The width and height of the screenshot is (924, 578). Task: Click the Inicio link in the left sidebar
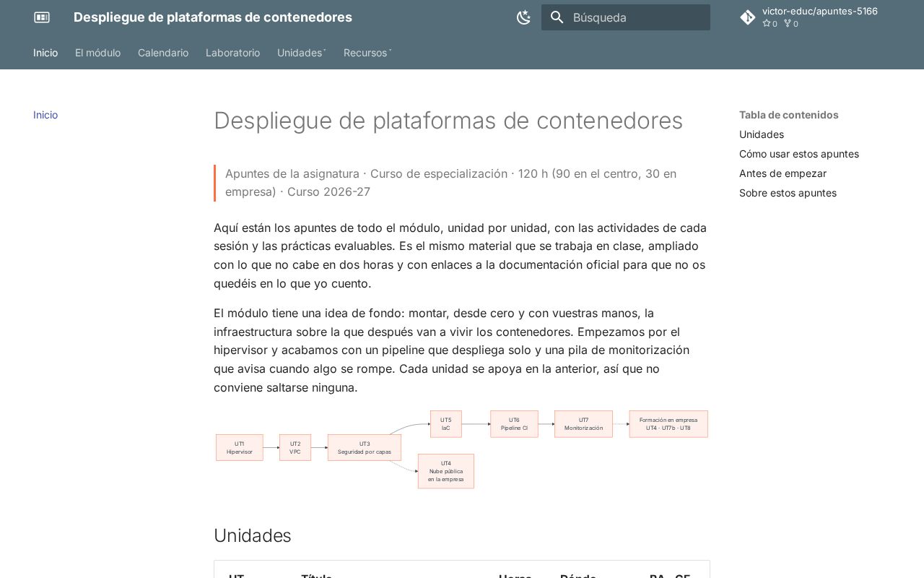click(x=45, y=115)
